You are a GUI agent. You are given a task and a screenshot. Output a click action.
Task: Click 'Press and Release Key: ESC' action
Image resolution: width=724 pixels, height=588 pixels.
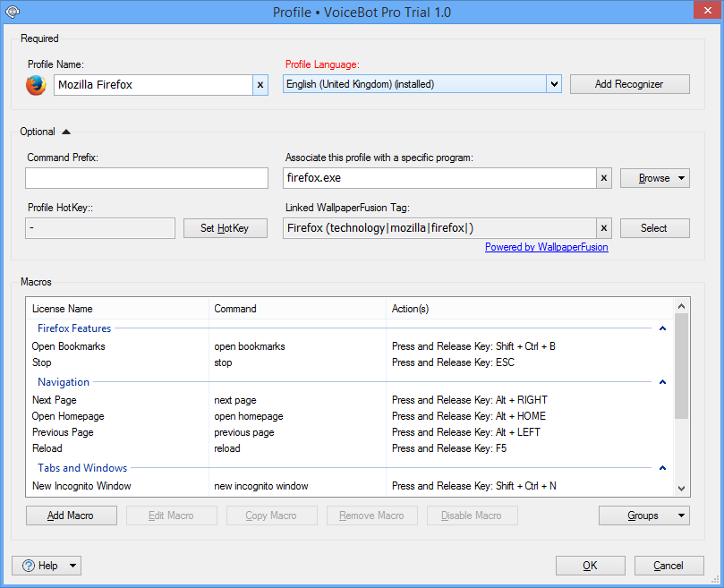453,362
